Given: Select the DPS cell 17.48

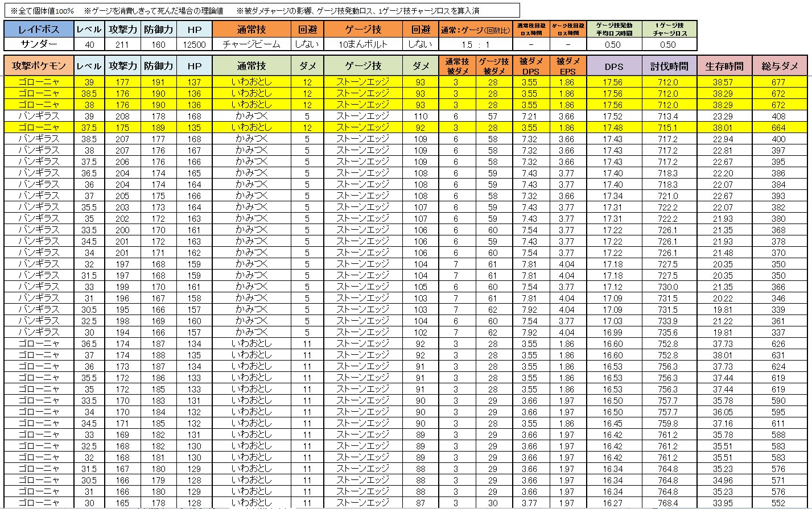Looking at the screenshot, I should tap(615, 127).
